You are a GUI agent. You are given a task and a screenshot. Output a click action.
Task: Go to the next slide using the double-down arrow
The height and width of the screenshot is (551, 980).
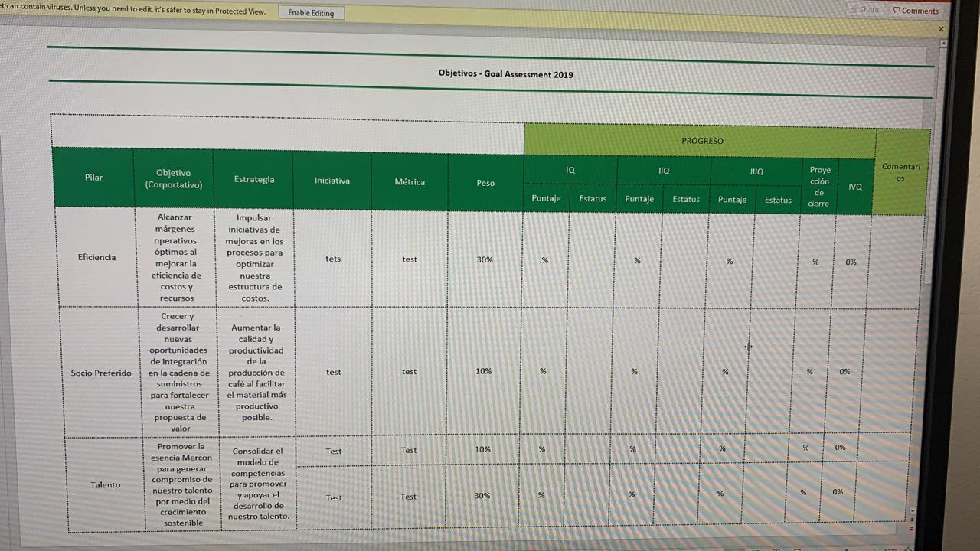coord(910,529)
